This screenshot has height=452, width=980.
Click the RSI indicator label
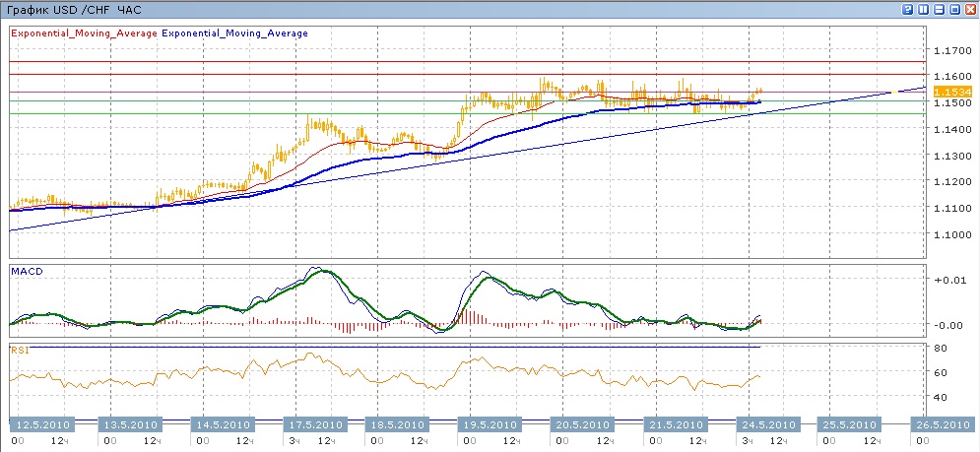coord(19,350)
